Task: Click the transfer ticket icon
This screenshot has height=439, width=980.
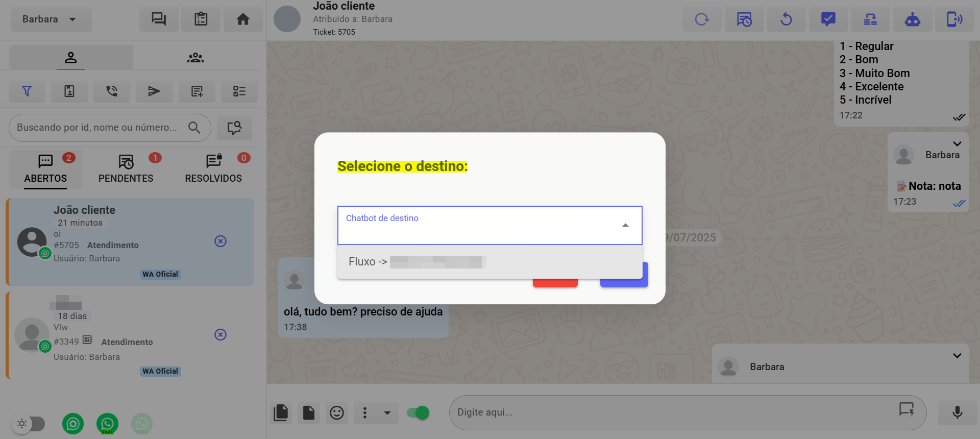Action: [x=870, y=19]
